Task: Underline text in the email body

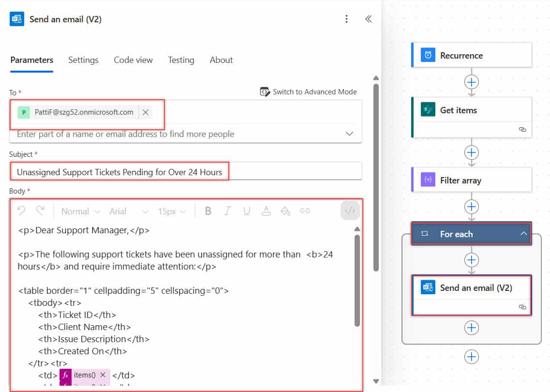Action: pos(247,211)
